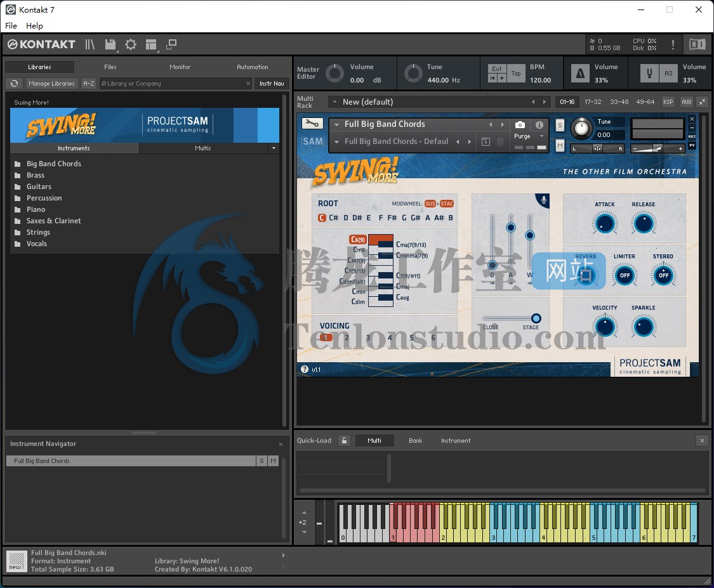This screenshot has width=714, height=588.
Task: Click the Kontakt logo in the toolbar
Action: coord(41,44)
